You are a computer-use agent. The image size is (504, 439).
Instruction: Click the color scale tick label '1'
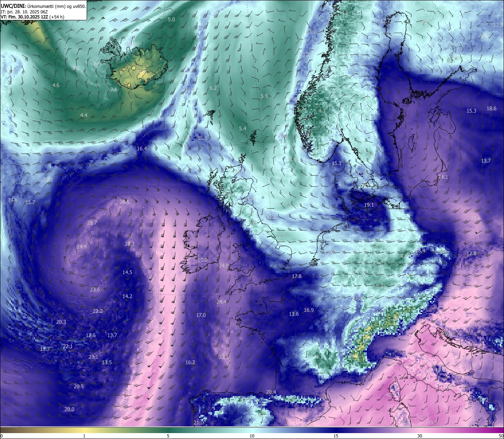pos(84,436)
